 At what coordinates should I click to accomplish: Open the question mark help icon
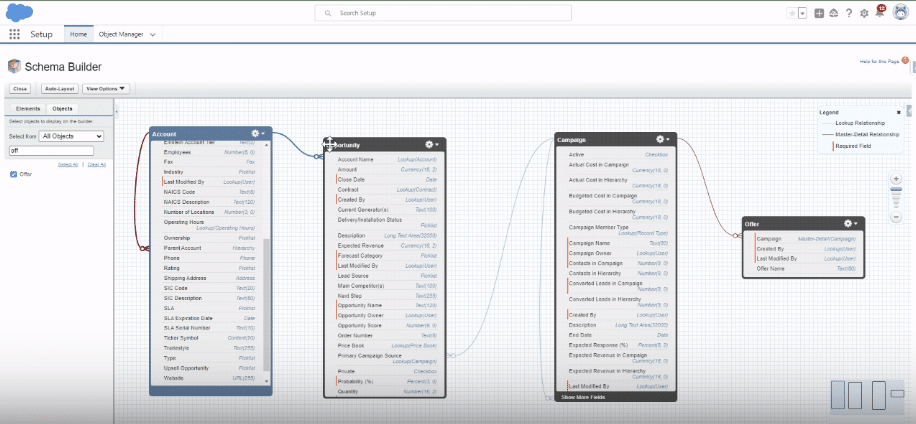849,13
